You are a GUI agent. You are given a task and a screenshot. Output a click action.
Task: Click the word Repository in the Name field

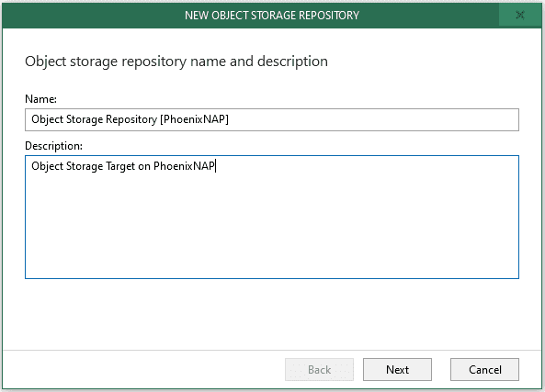click(131, 119)
